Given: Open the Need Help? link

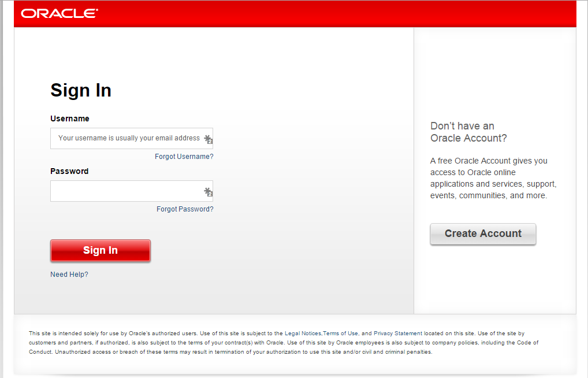Looking at the screenshot, I should click(69, 275).
